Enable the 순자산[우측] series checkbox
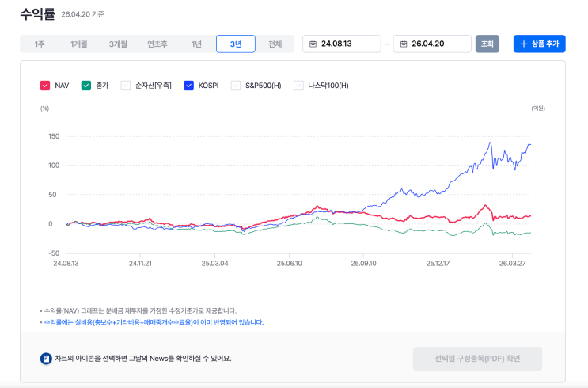This screenshot has width=588, height=388. 126,86
